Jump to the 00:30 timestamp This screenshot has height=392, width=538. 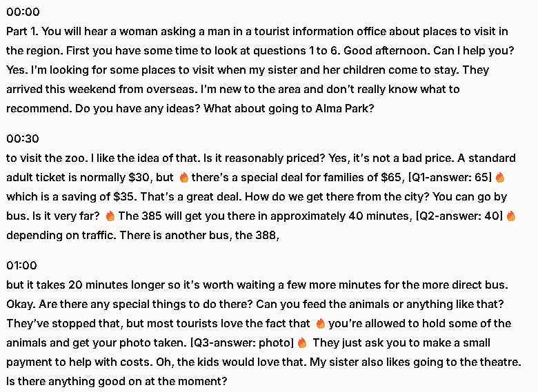point(23,138)
